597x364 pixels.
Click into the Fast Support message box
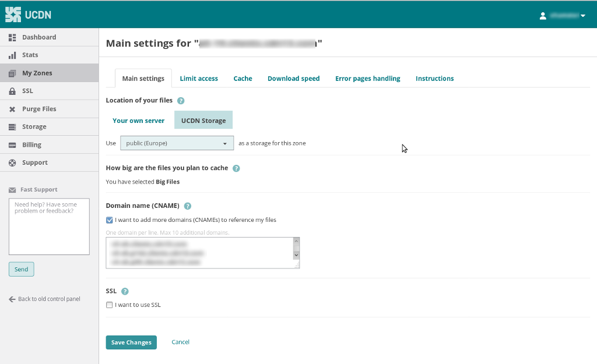click(49, 227)
